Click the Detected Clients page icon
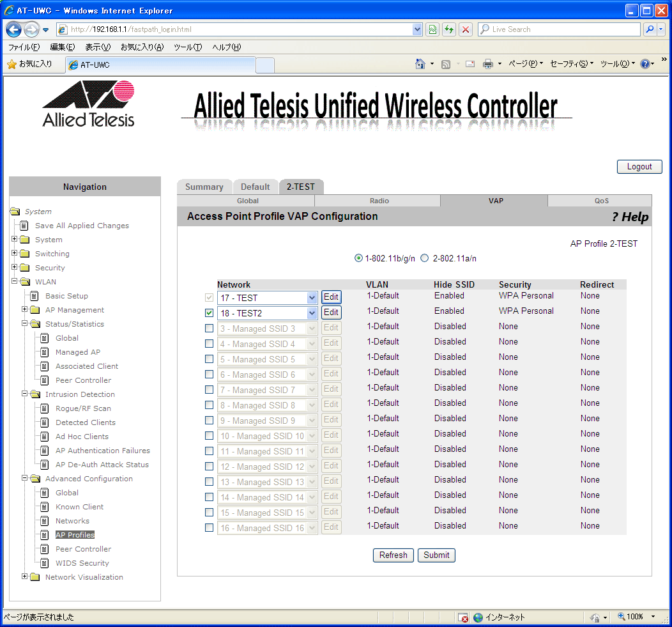The height and width of the screenshot is (627, 672). (45, 422)
